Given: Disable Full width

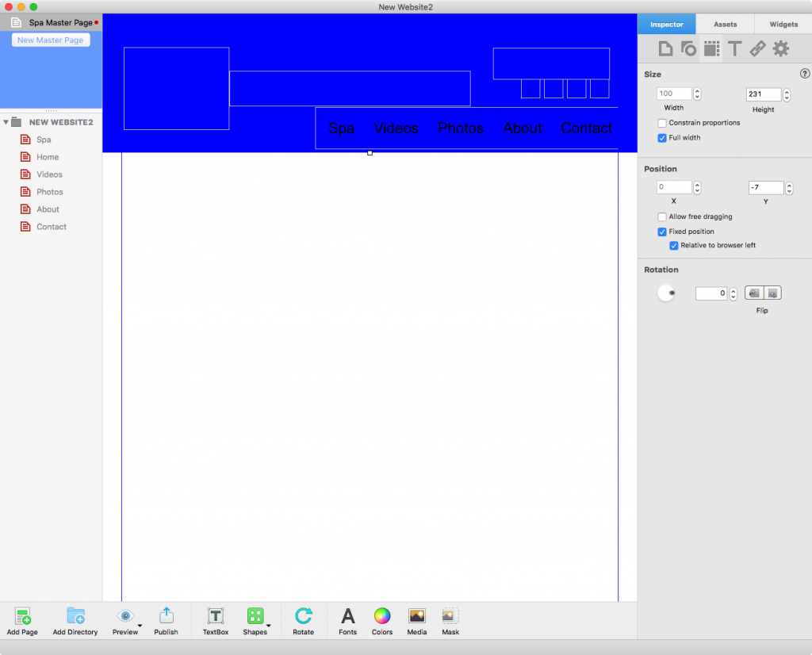Looking at the screenshot, I should tap(662, 136).
